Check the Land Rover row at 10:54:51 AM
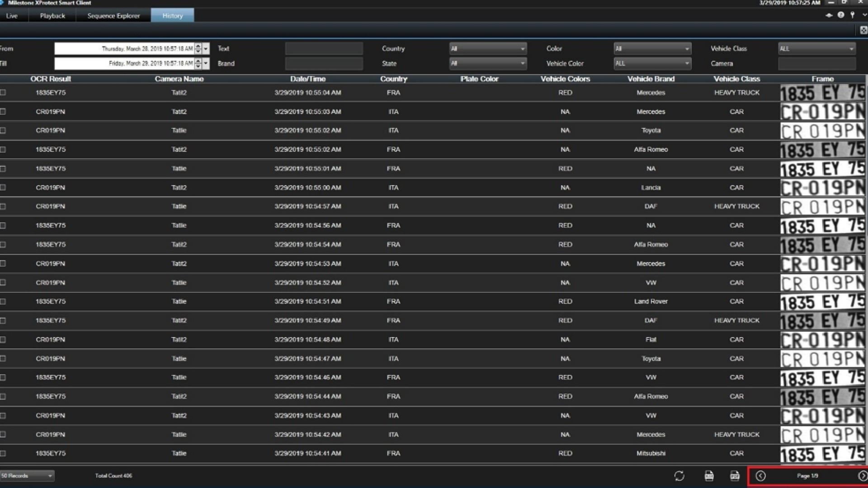 pyautogui.click(x=3, y=301)
